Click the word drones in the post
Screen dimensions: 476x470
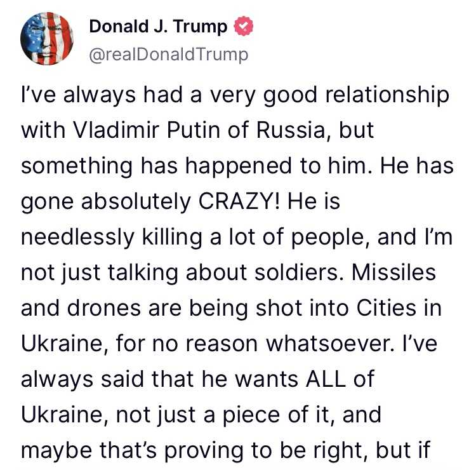(x=104, y=308)
